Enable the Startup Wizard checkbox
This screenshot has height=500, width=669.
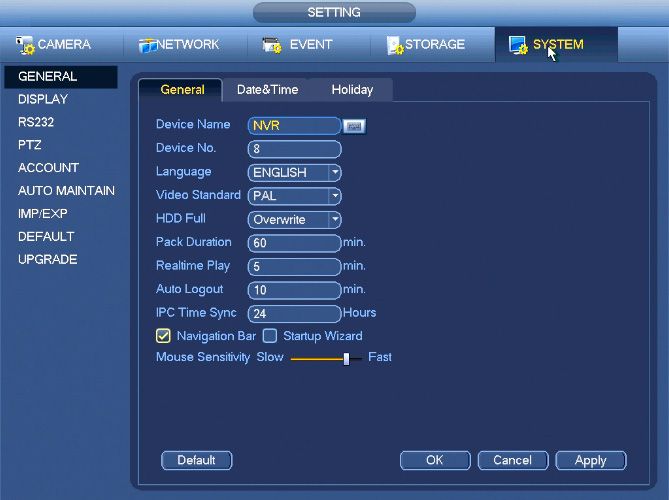[270, 336]
